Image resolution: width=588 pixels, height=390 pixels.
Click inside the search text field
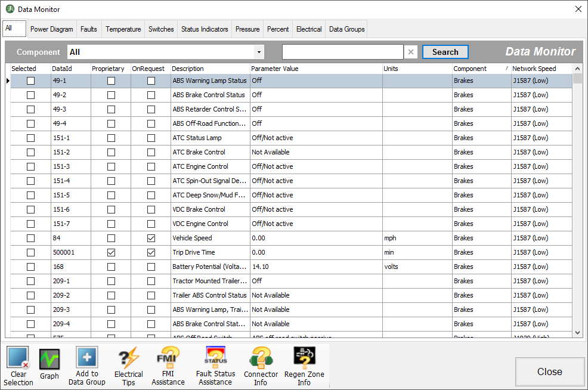point(342,52)
